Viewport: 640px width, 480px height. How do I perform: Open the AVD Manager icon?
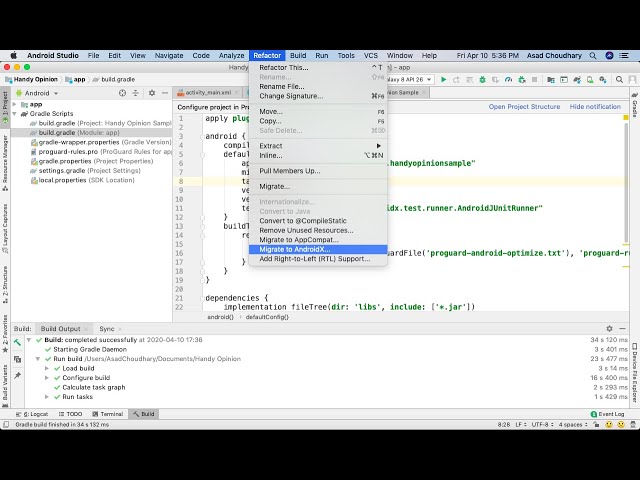click(590, 80)
